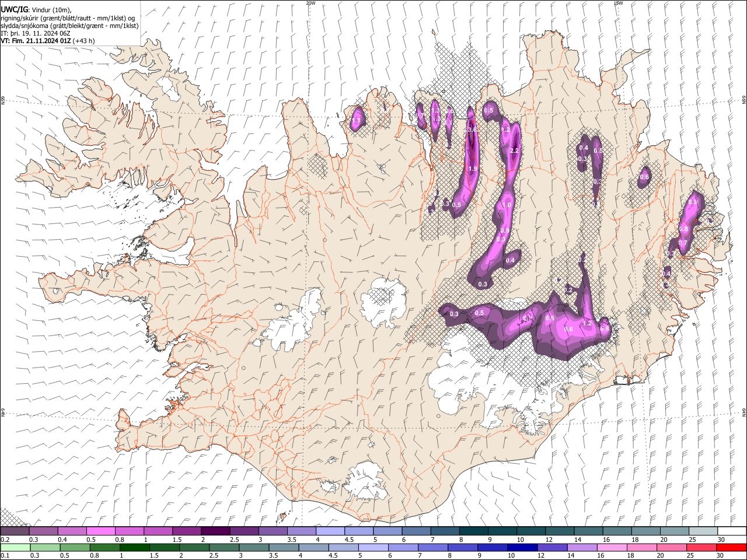Select the red lower legend swatch after 30
The height and width of the screenshot is (560, 747).
[x=731, y=547]
